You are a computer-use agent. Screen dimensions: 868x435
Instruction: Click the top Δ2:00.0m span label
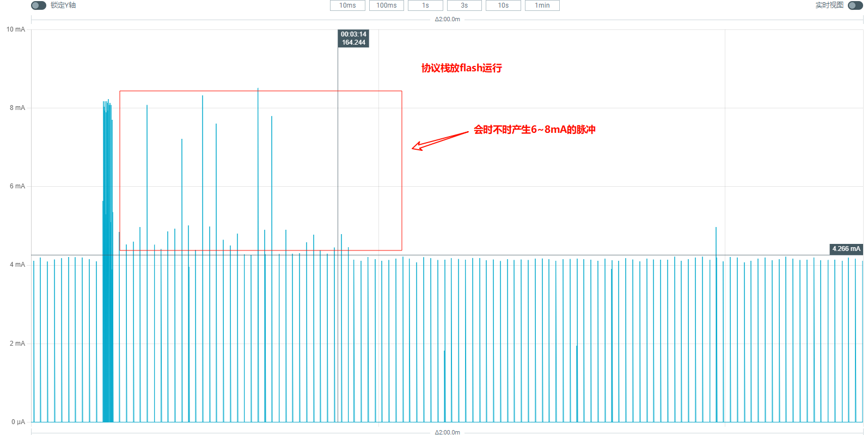point(447,20)
